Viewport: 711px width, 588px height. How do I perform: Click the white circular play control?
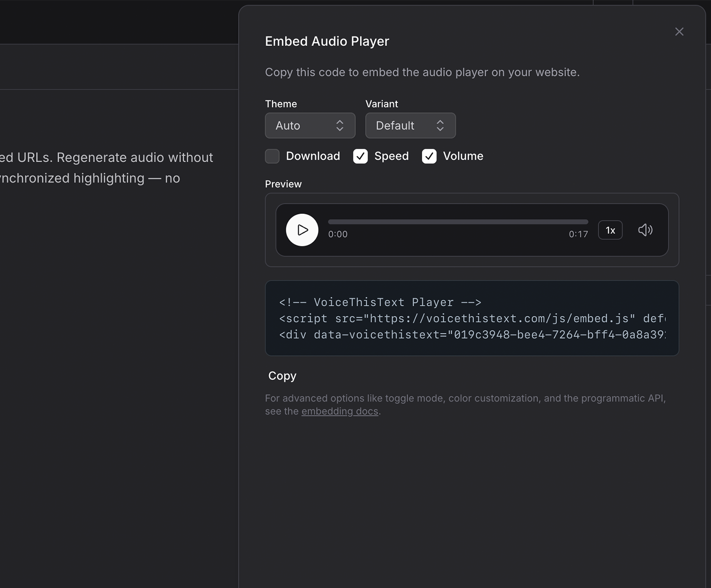pos(302,230)
